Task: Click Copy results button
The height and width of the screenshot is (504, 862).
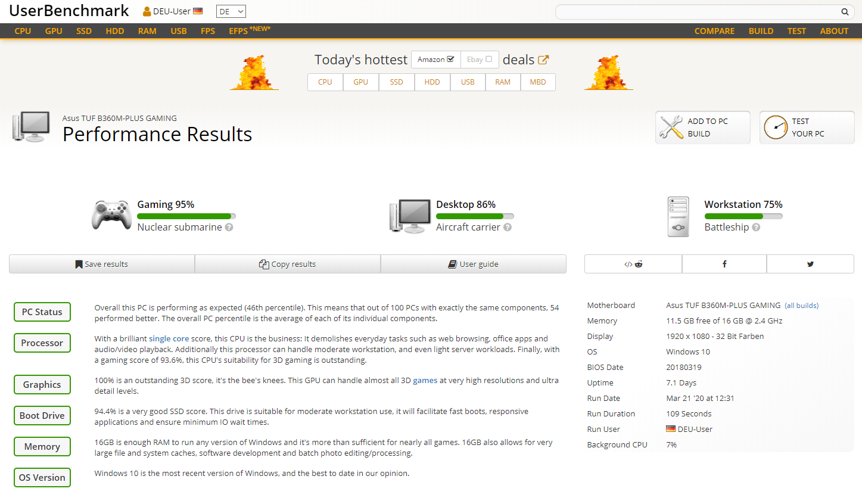Action: [x=288, y=264]
